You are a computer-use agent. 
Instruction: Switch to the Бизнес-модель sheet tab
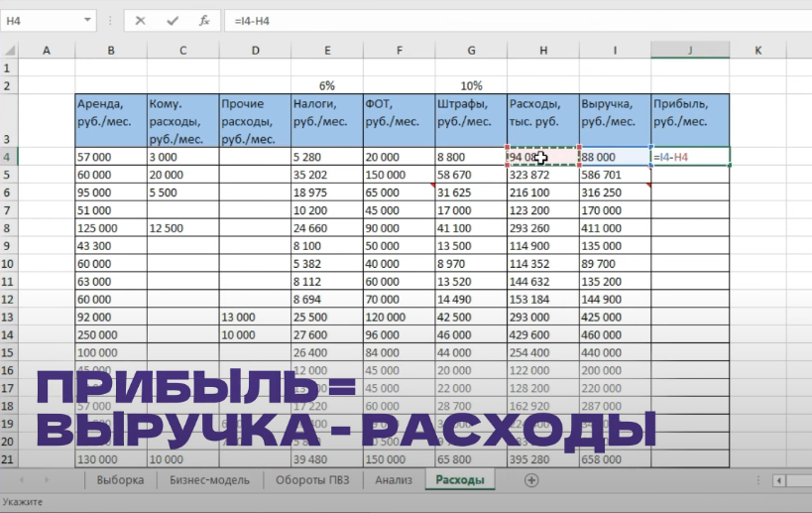[209, 480]
